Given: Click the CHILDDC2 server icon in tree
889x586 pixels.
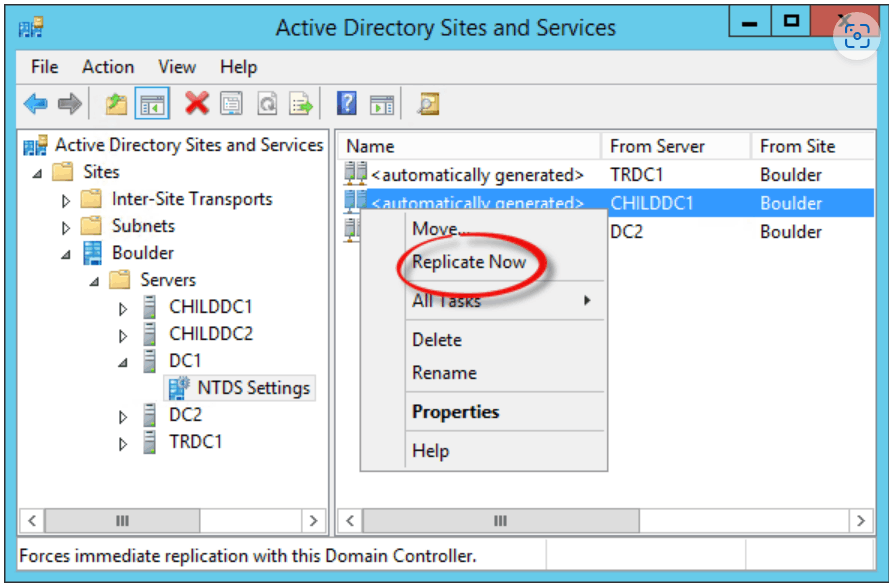Looking at the screenshot, I should [149, 334].
